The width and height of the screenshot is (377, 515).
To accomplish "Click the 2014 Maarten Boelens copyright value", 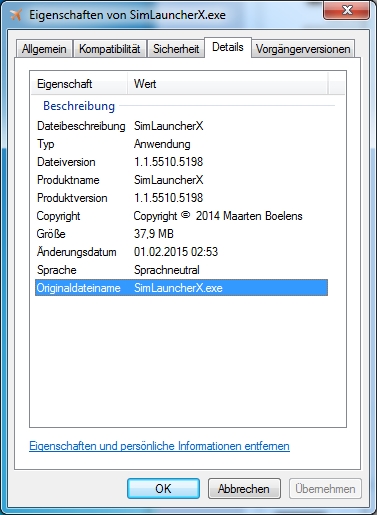I will click(218, 216).
